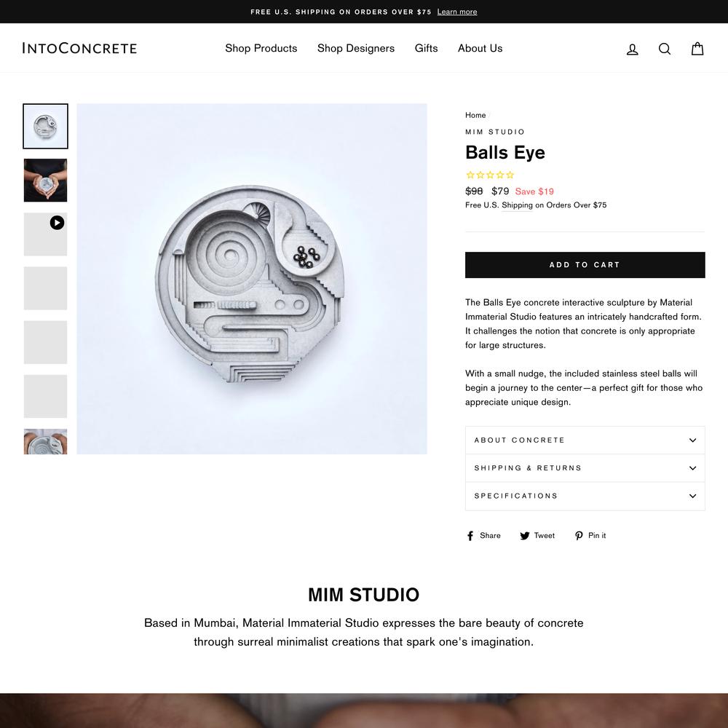Play the product video thumbnail
The height and width of the screenshot is (728, 728).
(x=45, y=234)
